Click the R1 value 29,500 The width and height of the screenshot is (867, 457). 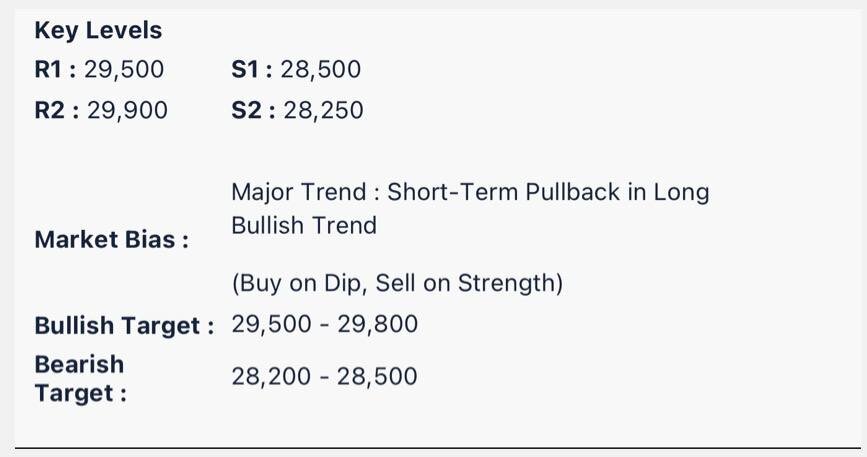124,70
